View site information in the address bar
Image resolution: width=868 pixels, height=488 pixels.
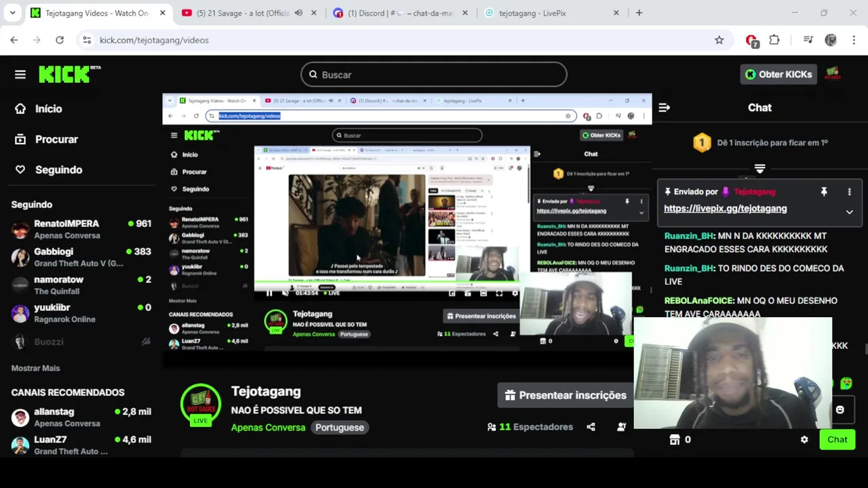pyautogui.click(x=87, y=40)
